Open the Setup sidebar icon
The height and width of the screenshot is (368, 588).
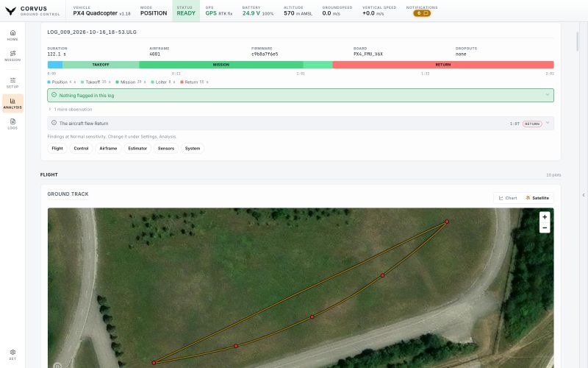click(12, 82)
